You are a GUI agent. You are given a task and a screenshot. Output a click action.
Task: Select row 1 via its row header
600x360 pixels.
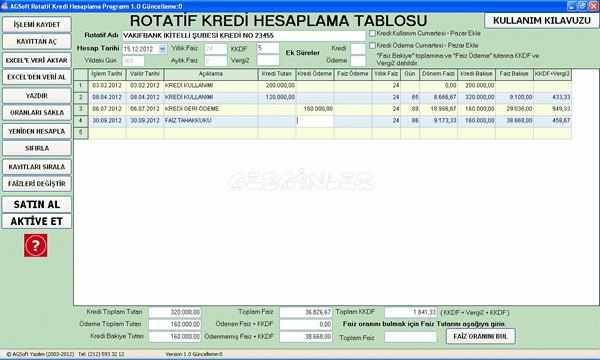click(81, 86)
